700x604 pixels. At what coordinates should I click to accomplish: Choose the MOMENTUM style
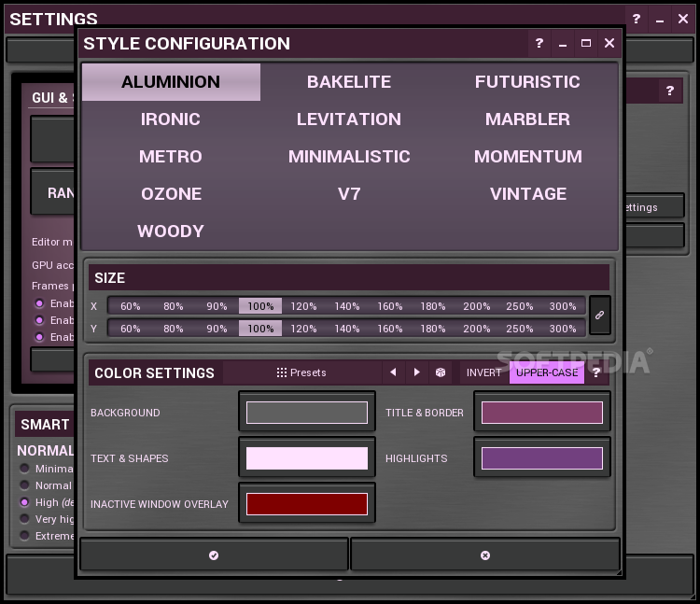tap(527, 157)
